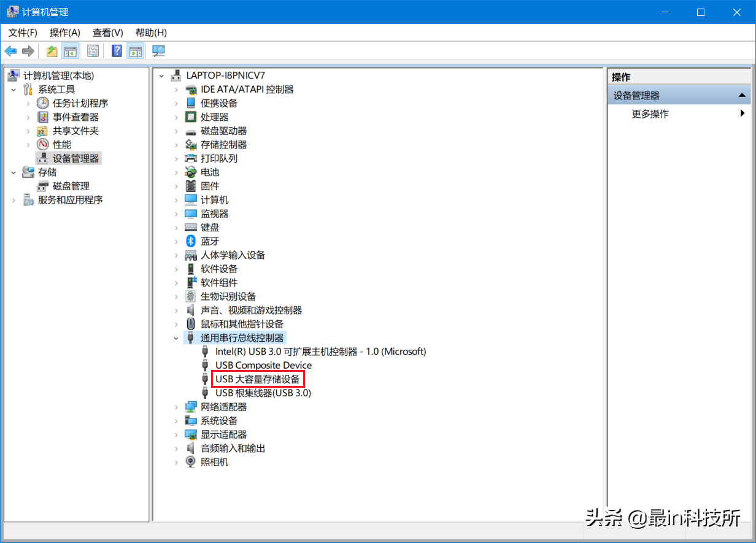756x543 pixels.
Task: Click the 蓝牙 Bluetooth icon
Action: click(191, 241)
